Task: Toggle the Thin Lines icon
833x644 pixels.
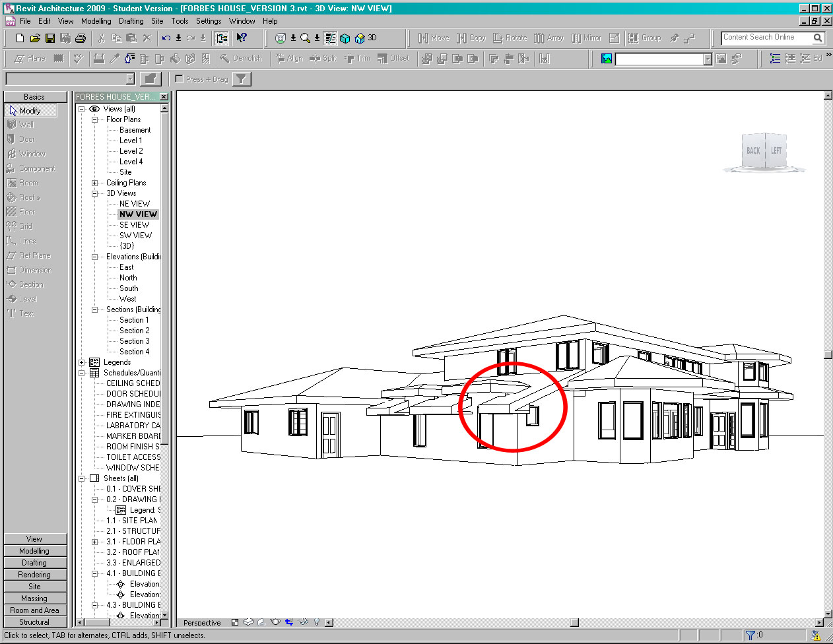Action: coord(331,38)
